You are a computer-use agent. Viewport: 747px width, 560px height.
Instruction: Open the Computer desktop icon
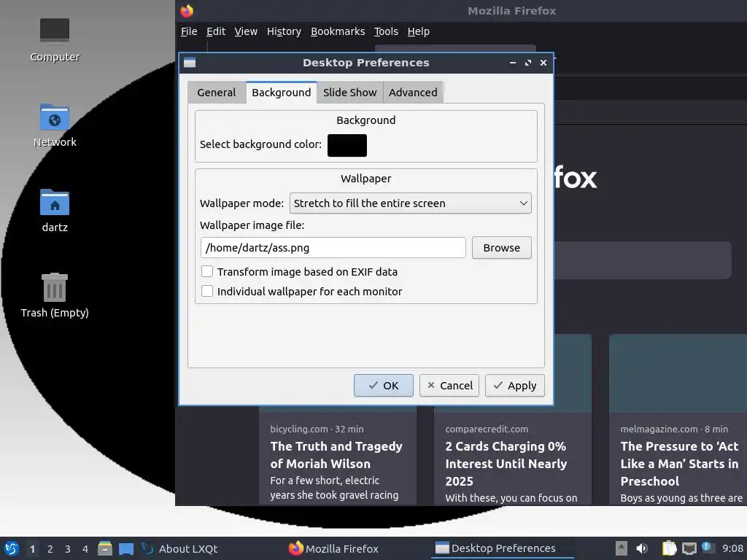55,40
